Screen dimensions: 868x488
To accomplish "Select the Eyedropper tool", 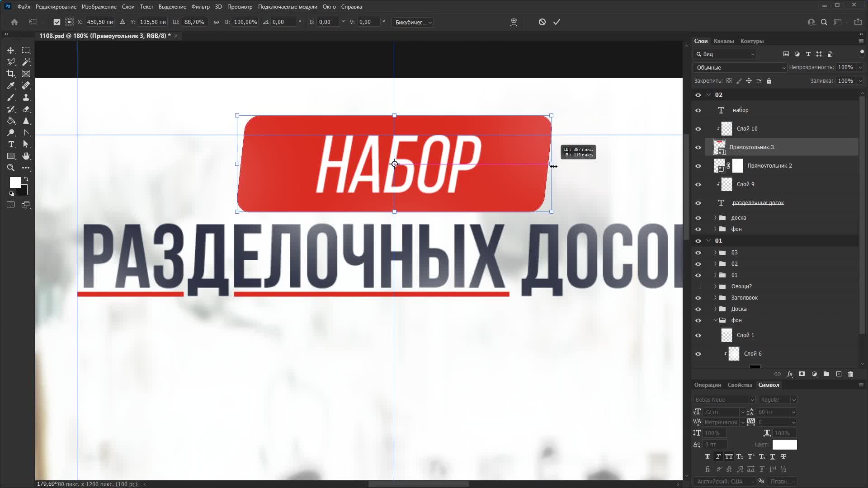I will pyautogui.click(x=11, y=85).
